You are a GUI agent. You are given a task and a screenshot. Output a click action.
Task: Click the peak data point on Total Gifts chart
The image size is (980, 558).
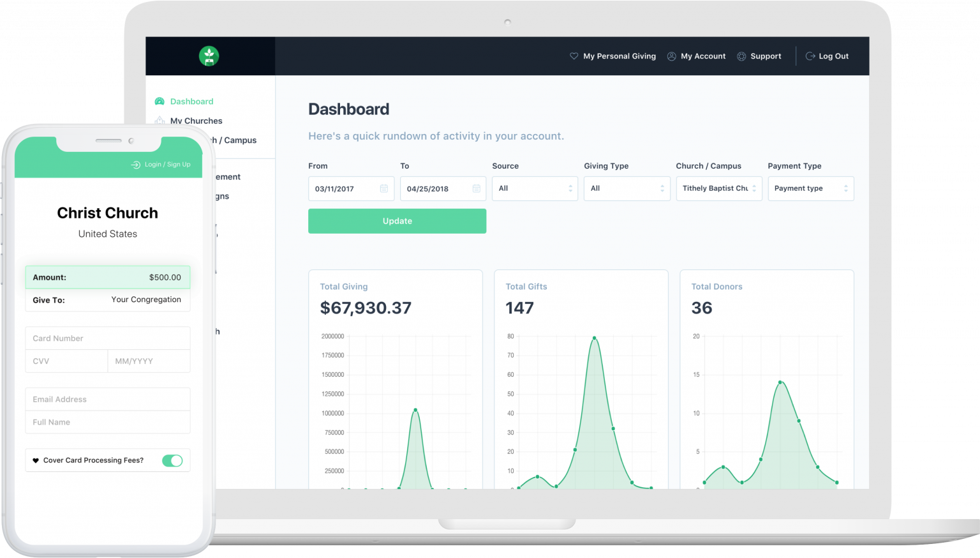tap(593, 336)
